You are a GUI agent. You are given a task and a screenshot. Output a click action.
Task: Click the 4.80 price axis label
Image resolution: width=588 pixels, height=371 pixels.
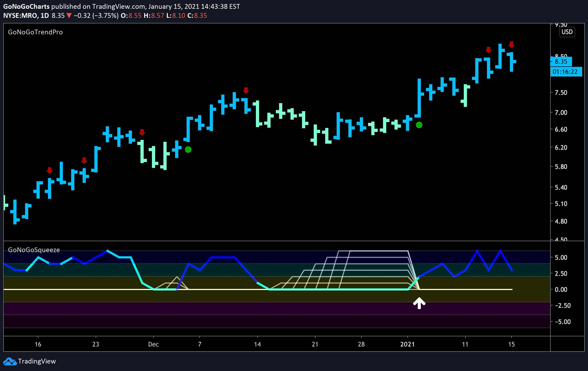pos(561,221)
